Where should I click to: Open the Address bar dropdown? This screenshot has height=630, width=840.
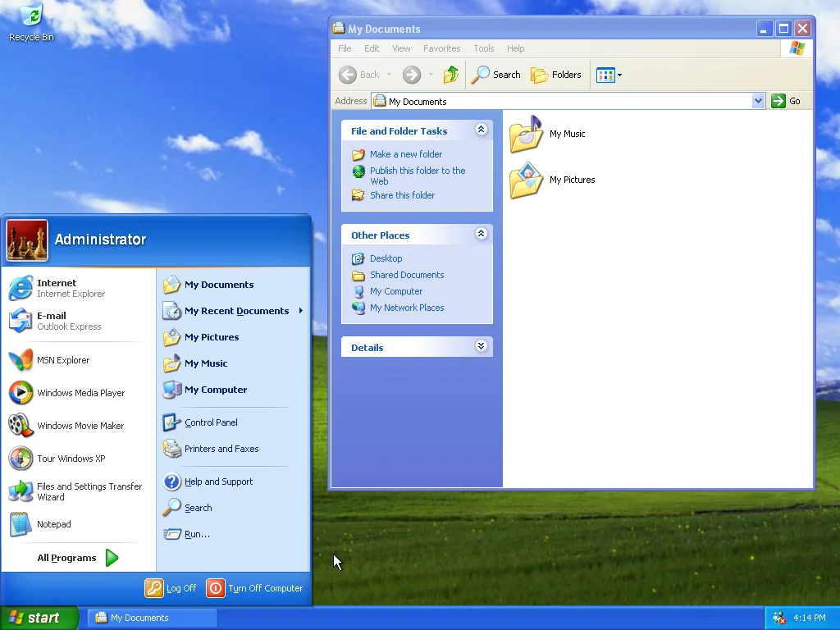click(759, 101)
